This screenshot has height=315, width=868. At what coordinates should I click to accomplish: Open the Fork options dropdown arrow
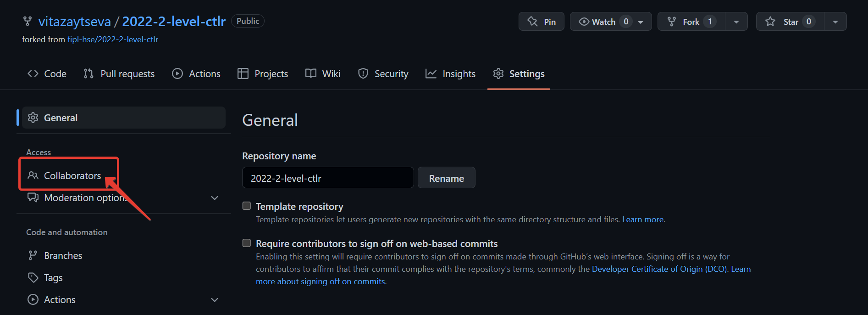736,22
